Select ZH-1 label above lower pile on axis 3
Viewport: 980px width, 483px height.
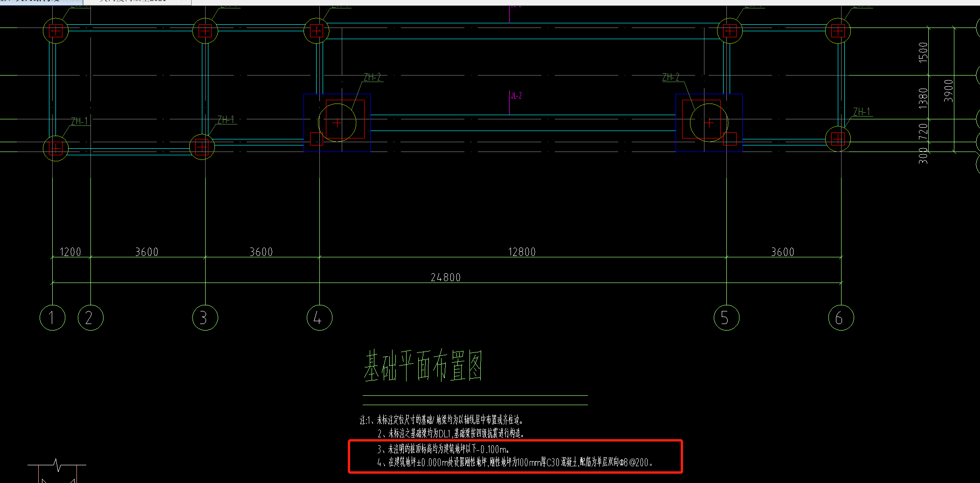pyautogui.click(x=226, y=120)
